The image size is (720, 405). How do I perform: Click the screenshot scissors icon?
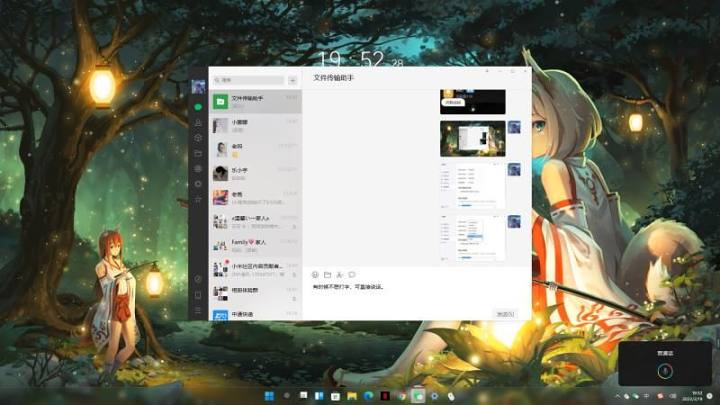tap(340, 274)
